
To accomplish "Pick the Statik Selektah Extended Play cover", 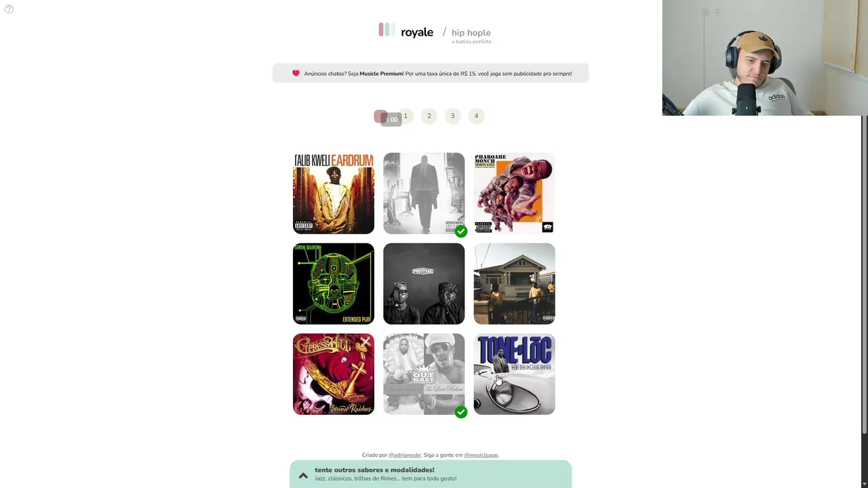I will [x=334, y=284].
